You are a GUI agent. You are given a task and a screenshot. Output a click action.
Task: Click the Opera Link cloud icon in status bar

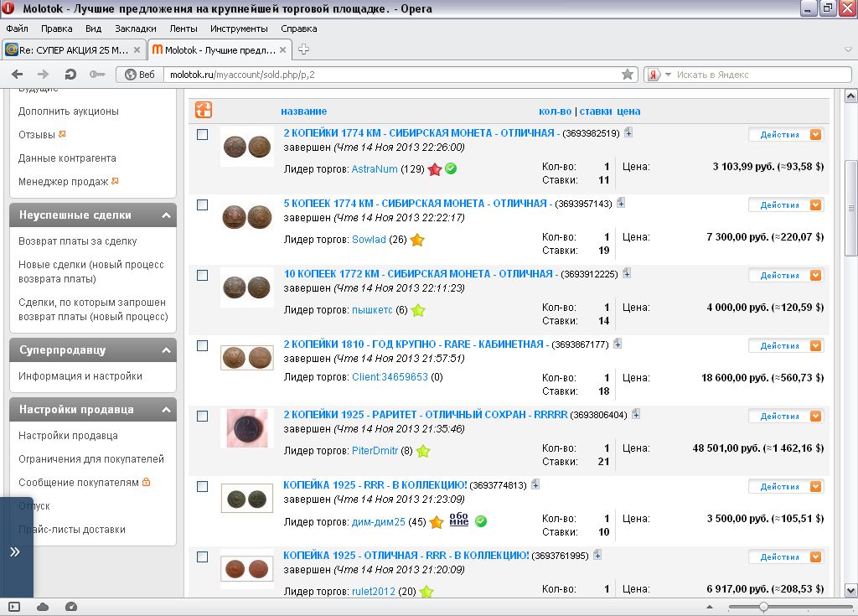43,607
